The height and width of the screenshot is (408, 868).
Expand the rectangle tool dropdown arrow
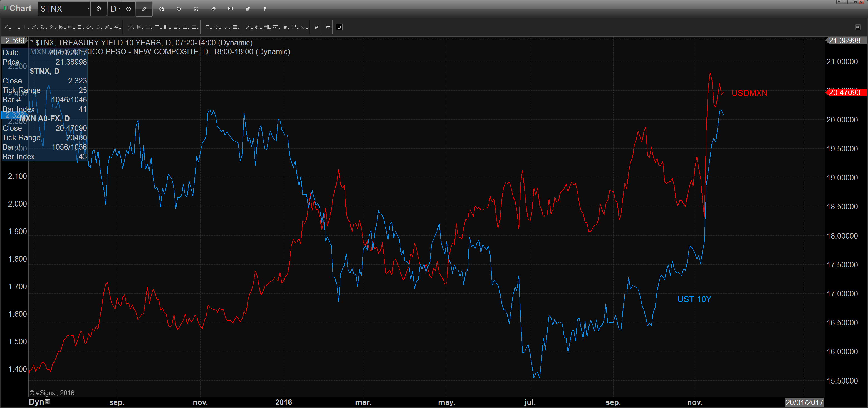pyautogui.click(x=83, y=29)
